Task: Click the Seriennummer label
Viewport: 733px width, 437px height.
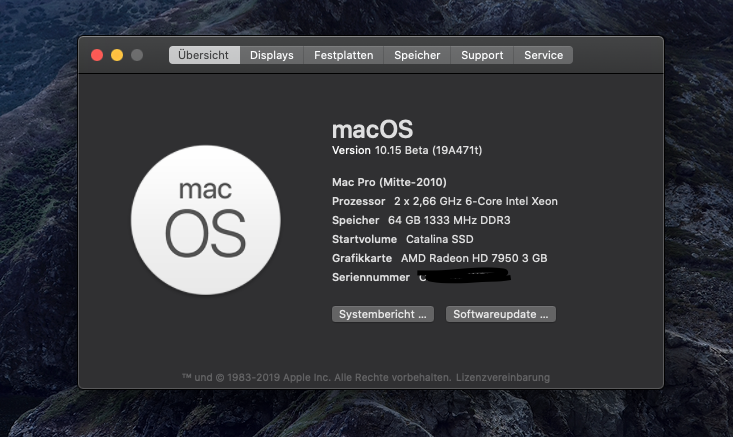Action: tap(371, 277)
